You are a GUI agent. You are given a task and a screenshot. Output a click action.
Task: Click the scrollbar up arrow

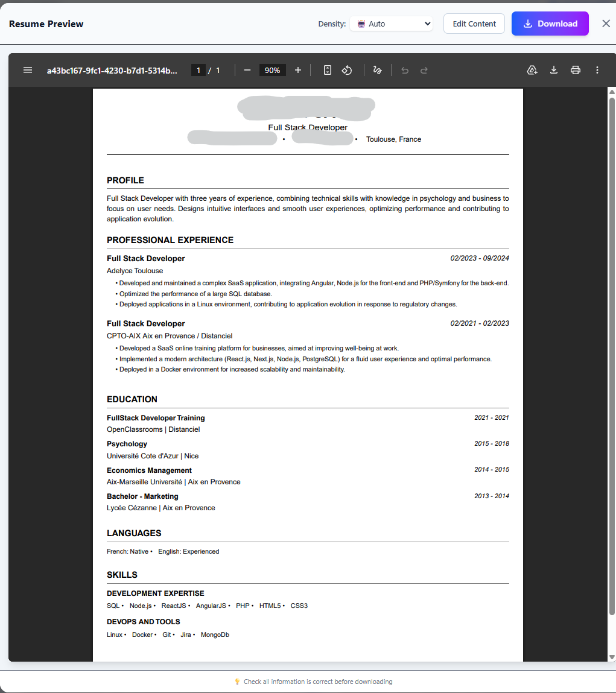click(x=612, y=92)
